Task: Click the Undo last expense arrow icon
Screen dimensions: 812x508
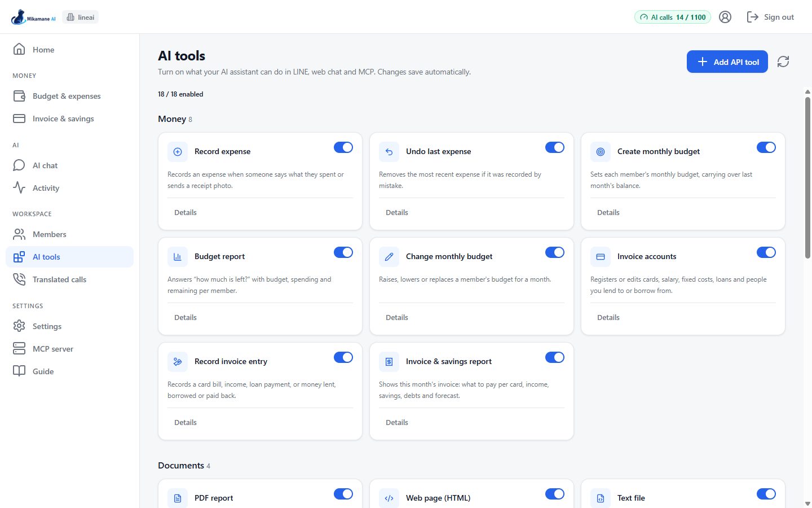Action: (x=389, y=152)
